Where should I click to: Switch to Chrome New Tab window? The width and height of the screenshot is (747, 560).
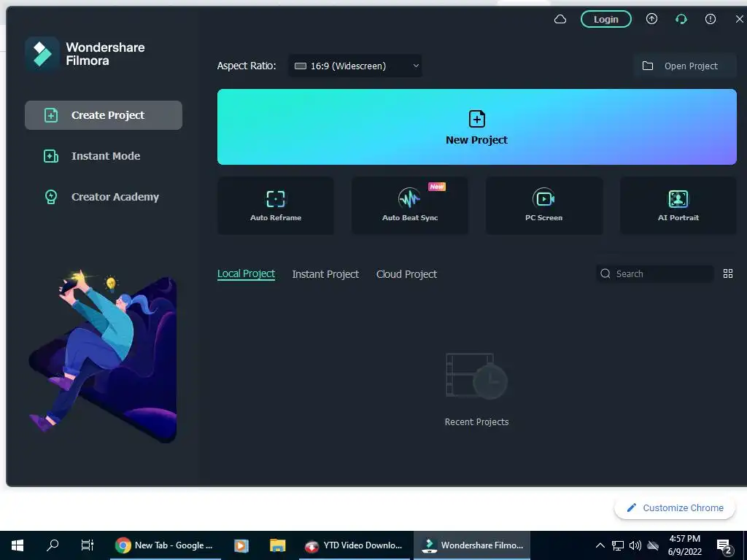(166, 545)
